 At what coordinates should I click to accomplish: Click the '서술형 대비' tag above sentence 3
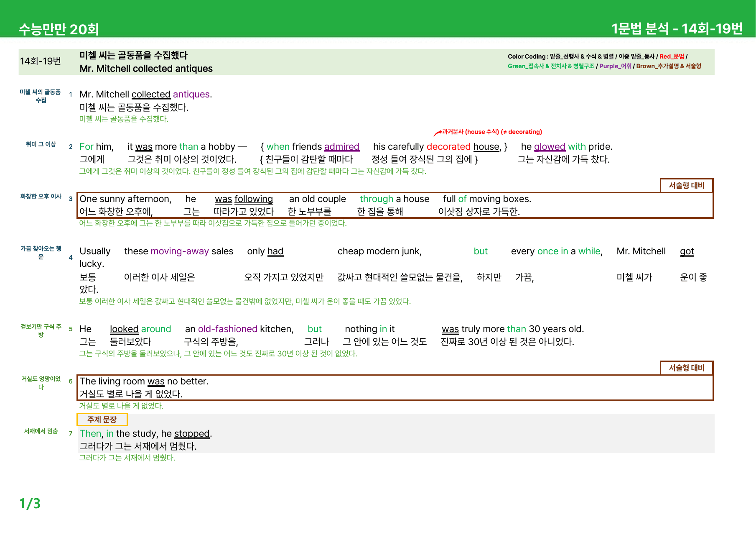pyautogui.click(x=687, y=185)
